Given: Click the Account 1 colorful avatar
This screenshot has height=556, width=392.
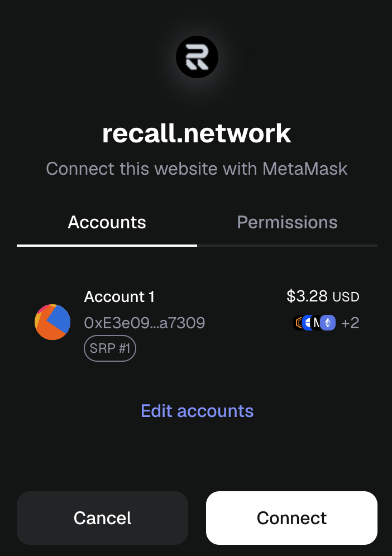Looking at the screenshot, I should tap(52, 322).
